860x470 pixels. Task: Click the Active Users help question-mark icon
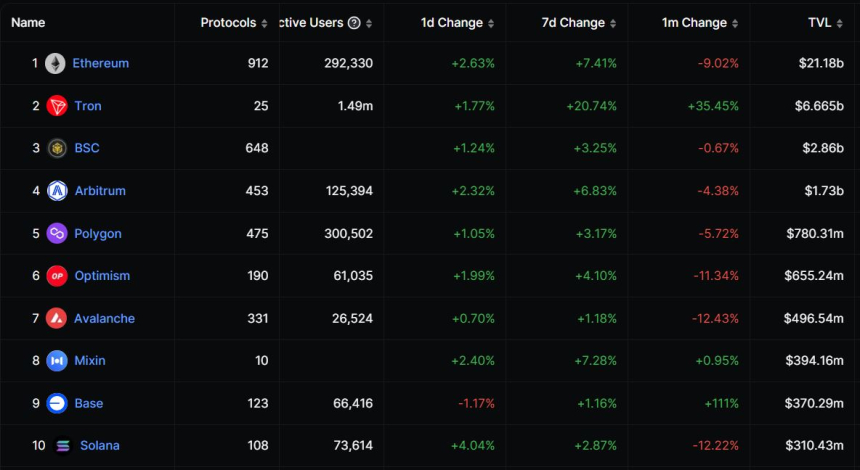click(354, 23)
